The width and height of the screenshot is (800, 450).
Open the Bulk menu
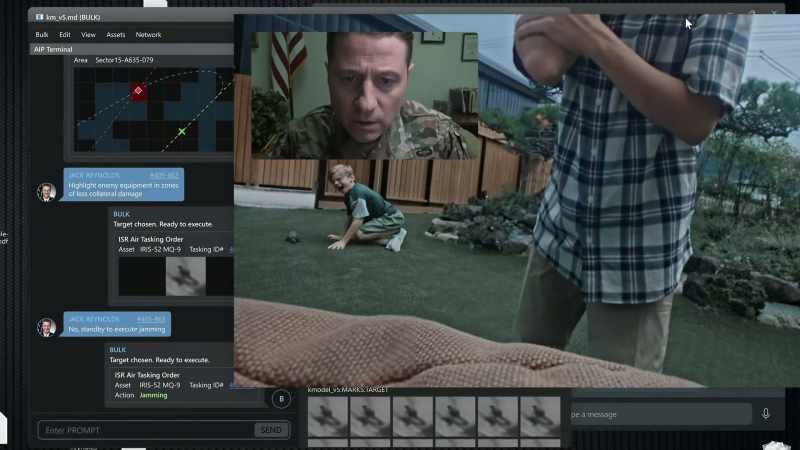(x=42, y=35)
